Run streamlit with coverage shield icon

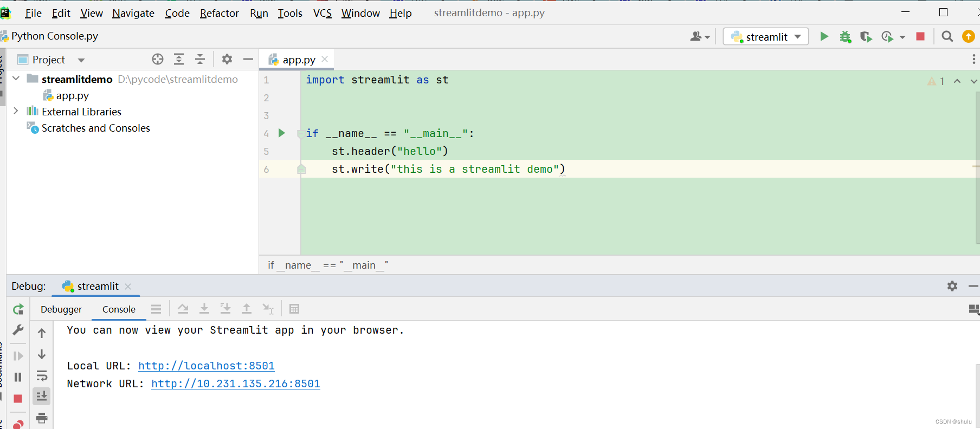[x=866, y=37]
